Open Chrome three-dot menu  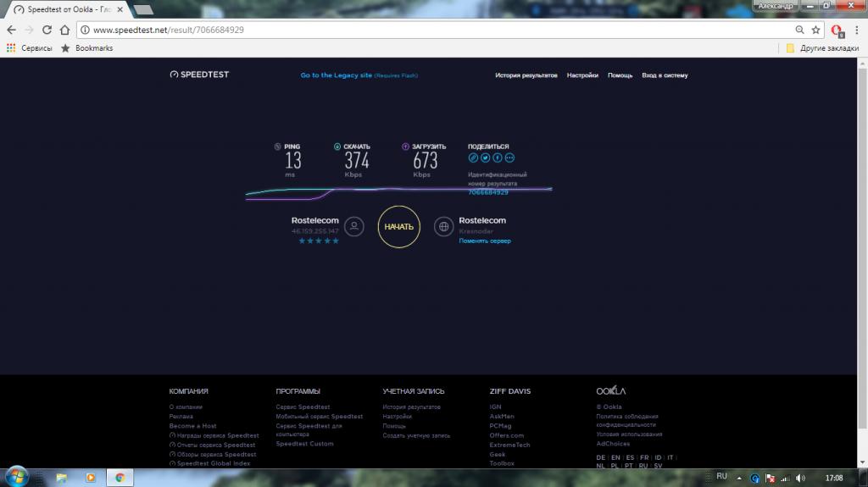(856, 30)
